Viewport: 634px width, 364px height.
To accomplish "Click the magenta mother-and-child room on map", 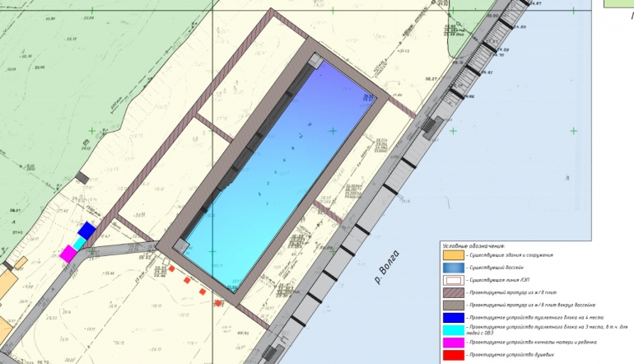I will coord(68,254).
